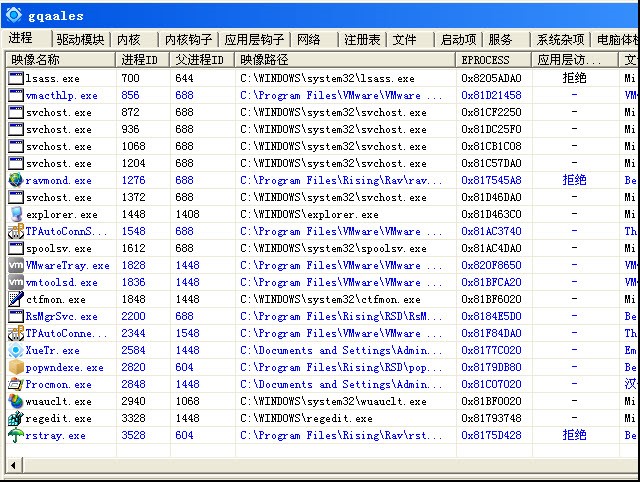Click the svchost.exe icon with PID 872
Viewport: 640px width, 482px height.
[x=16, y=112]
